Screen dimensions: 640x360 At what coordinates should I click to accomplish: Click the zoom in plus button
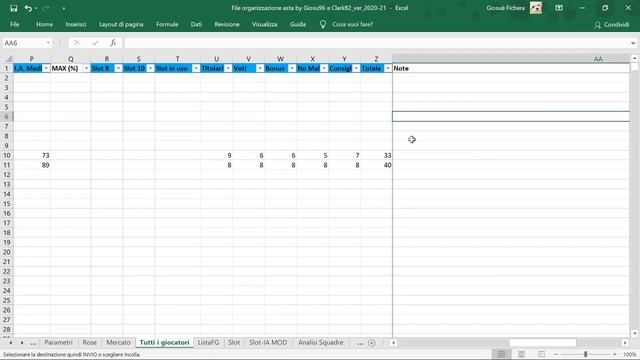coord(615,354)
